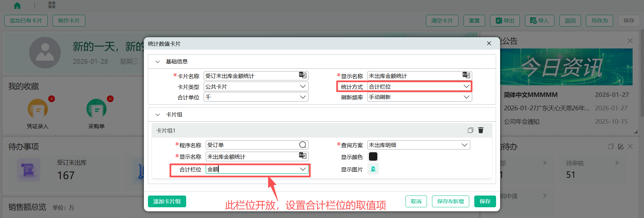The width and height of the screenshot is (644, 218).
Task: Click the translate icon in top 显示名称 field
Action: (466, 75)
